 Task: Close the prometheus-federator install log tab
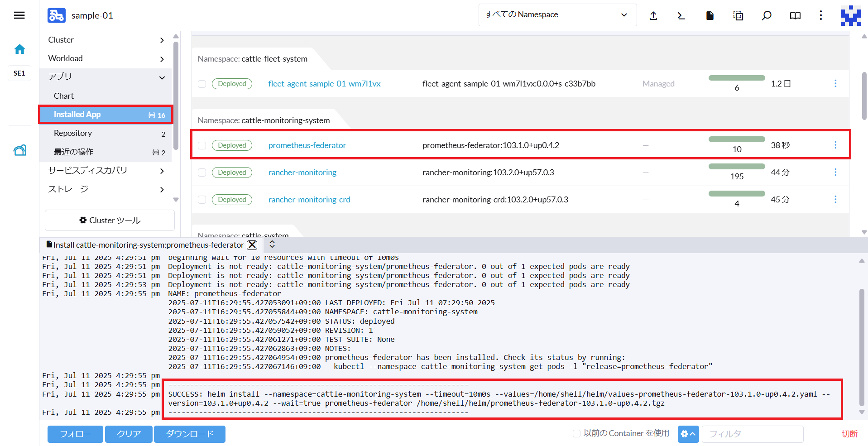[252, 245]
